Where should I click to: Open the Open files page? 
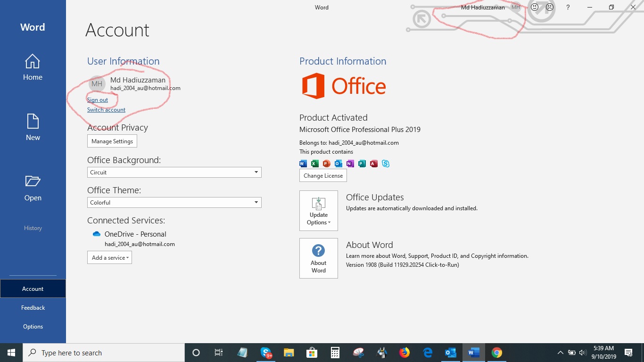(33, 188)
